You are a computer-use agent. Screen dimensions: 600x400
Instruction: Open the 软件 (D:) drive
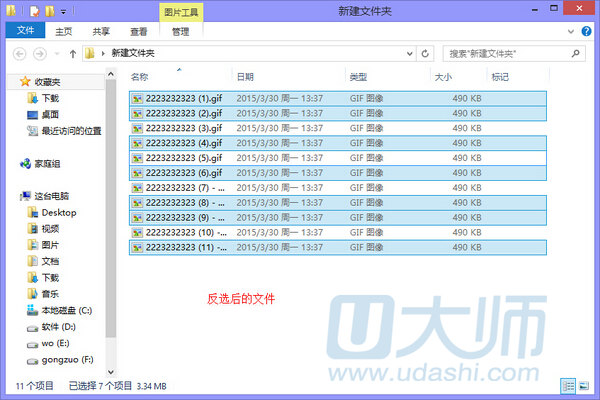58,327
